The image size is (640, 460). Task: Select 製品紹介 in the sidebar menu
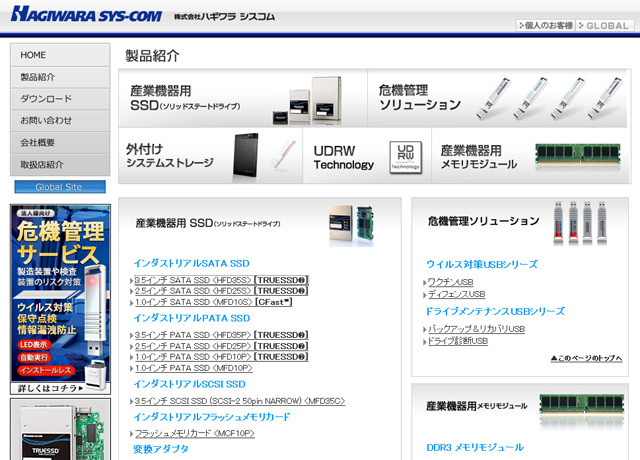pos(60,77)
